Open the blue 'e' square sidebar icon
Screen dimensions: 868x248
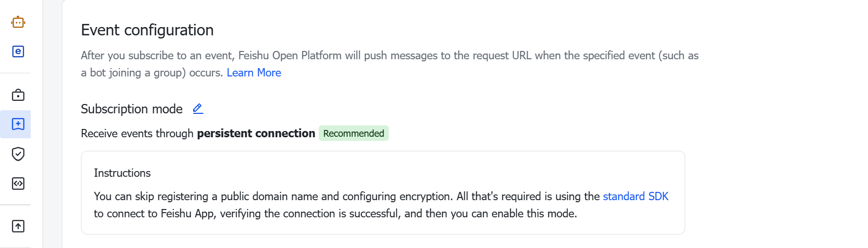pyautogui.click(x=18, y=51)
